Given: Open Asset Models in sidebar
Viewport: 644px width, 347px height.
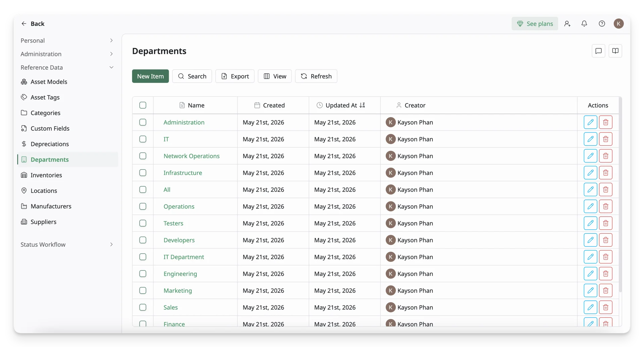Looking at the screenshot, I should pos(49,82).
